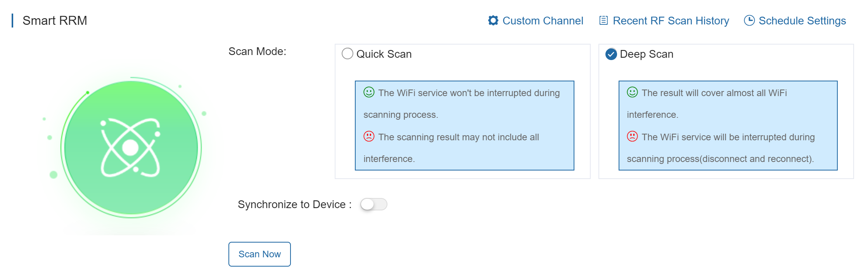Click the green smiley in Deep Scan box
Screen dimensions: 868x279
coord(632,92)
